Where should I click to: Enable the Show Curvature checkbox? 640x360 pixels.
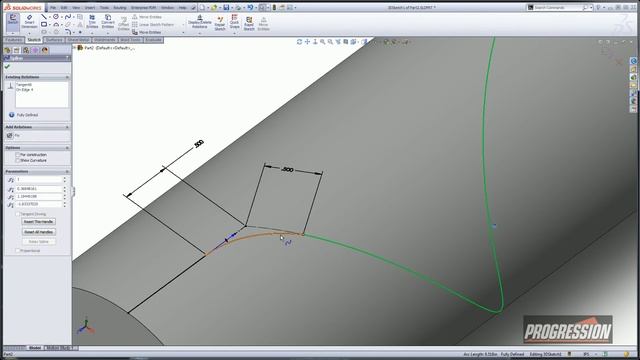[18, 160]
